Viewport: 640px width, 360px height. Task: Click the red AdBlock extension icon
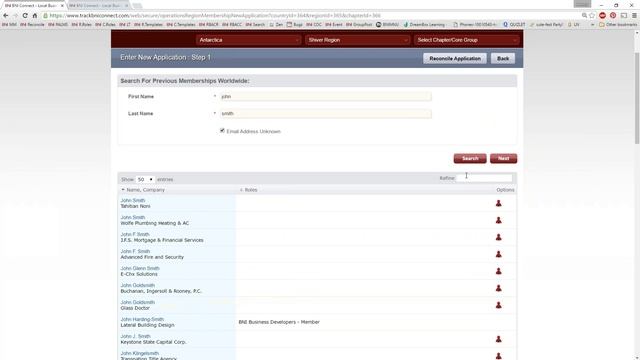tap(602, 16)
